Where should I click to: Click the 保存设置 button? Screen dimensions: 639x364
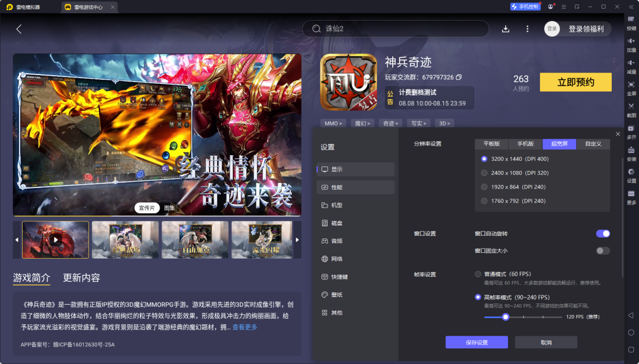[476, 342]
